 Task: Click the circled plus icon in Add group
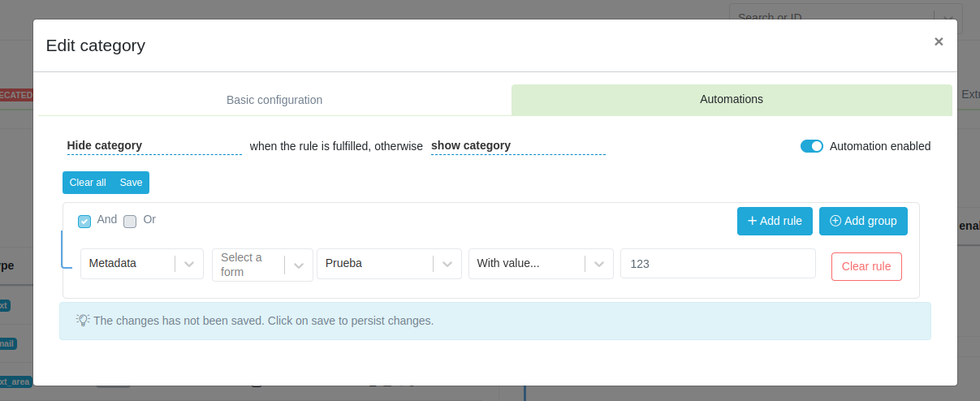(835, 221)
